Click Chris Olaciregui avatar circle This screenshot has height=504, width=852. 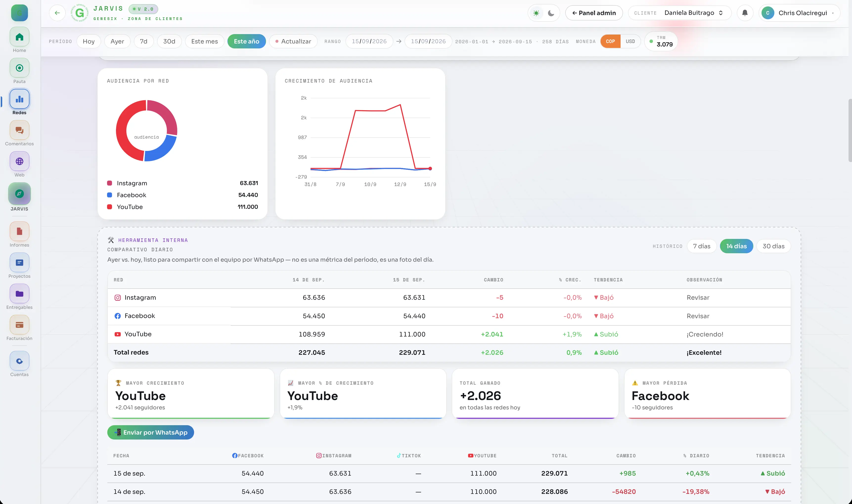click(x=768, y=13)
